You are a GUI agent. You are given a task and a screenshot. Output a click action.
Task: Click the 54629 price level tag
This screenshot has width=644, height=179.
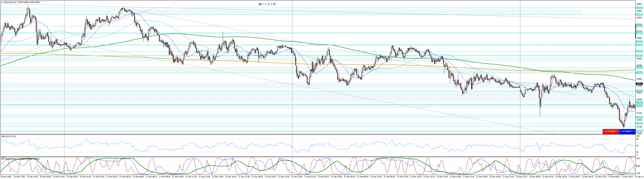coord(639,51)
